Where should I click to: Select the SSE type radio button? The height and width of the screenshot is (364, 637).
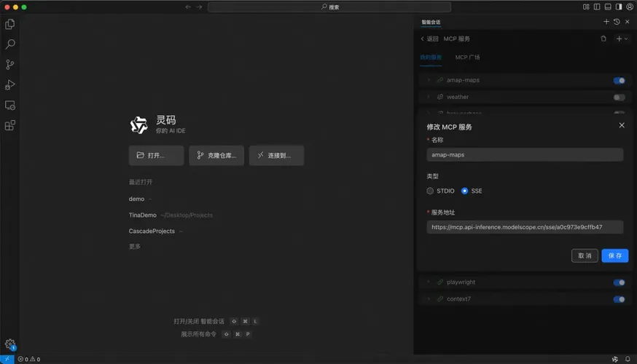coord(464,191)
